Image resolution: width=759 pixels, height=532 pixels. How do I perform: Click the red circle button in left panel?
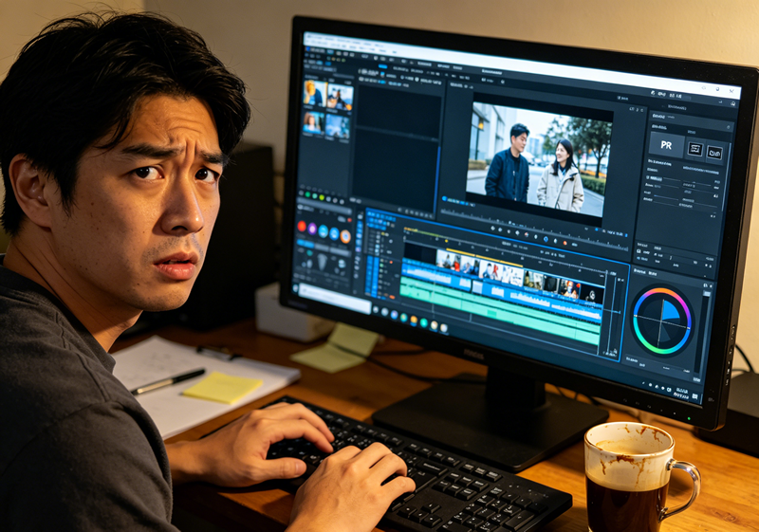click(302, 227)
